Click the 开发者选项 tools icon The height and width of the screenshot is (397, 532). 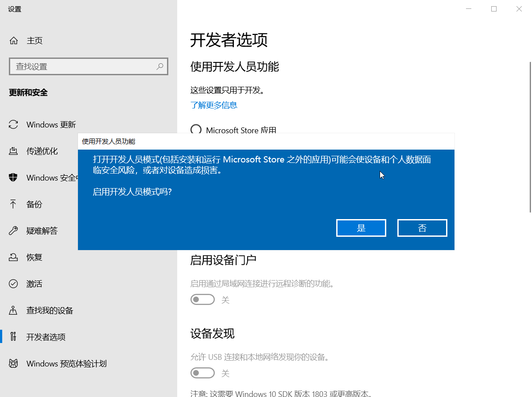coord(14,337)
